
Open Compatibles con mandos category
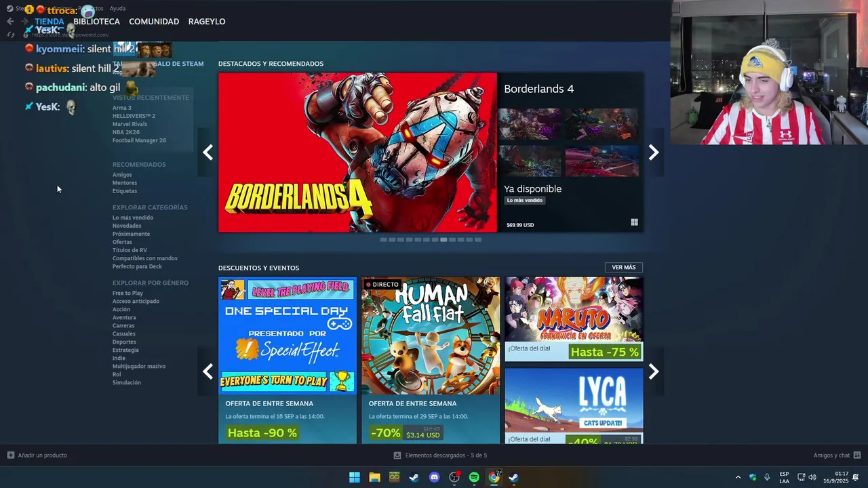[x=145, y=258]
